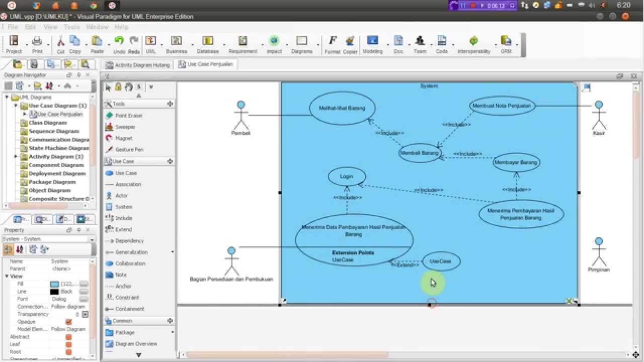Undo the last action
Screen dimensions: 644x362
[x=119, y=44]
